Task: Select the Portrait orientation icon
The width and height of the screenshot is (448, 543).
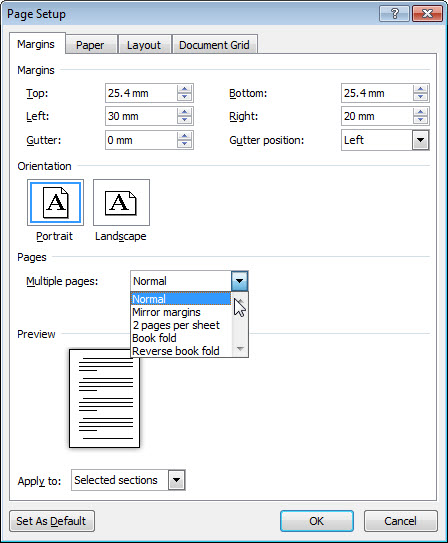Action: [x=55, y=203]
